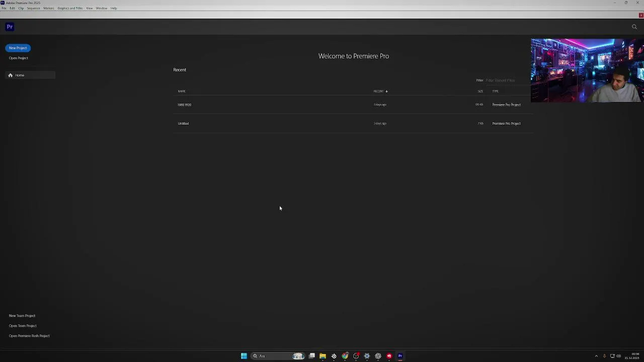Sort the list by SIZE column header

(480, 91)
